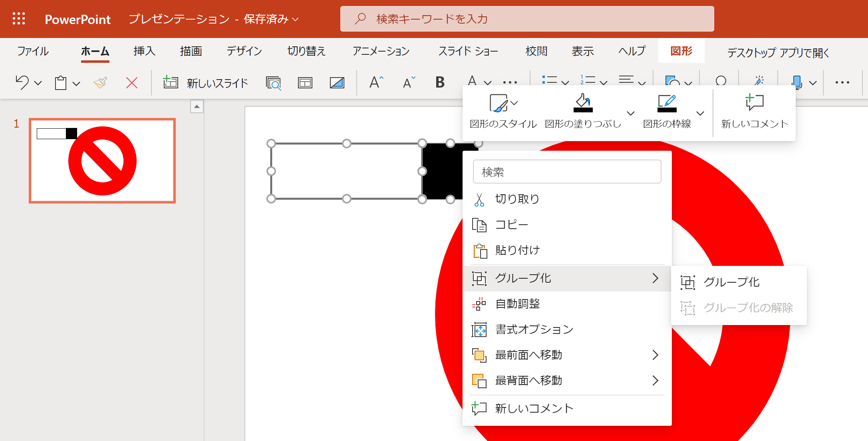Open the ヘルプ tab

632,51
